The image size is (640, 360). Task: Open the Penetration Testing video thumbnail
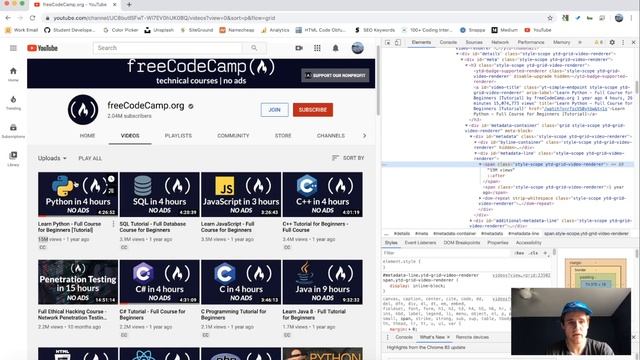[x=78, y=282]
